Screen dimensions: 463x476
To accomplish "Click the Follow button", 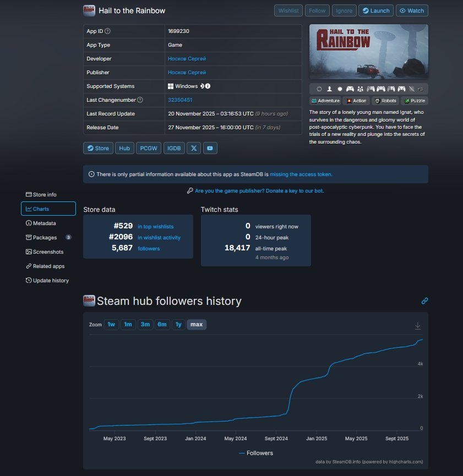I will [317, 10].
